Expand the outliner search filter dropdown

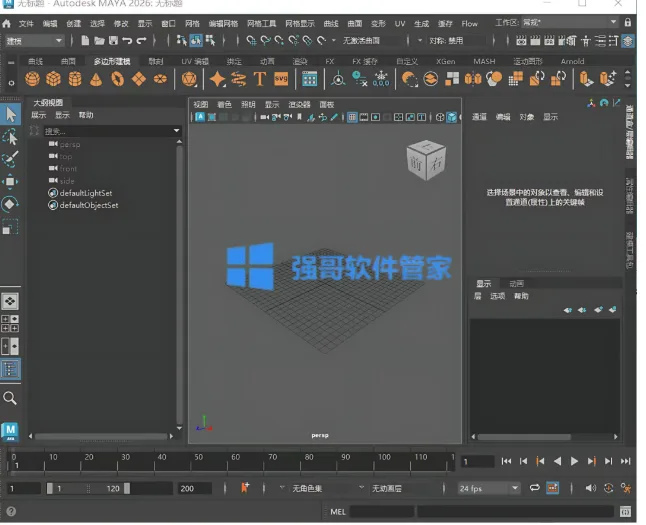(x=176, y=131)
